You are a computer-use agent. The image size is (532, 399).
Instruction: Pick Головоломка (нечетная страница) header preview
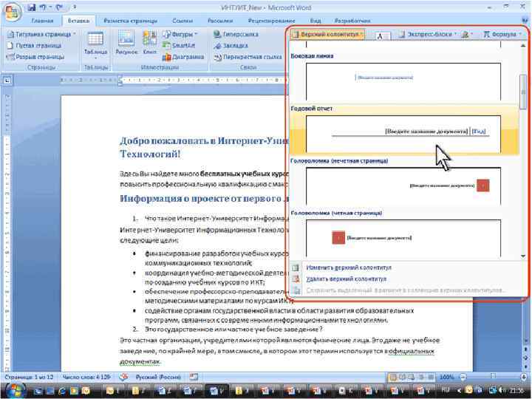(403, 186)
